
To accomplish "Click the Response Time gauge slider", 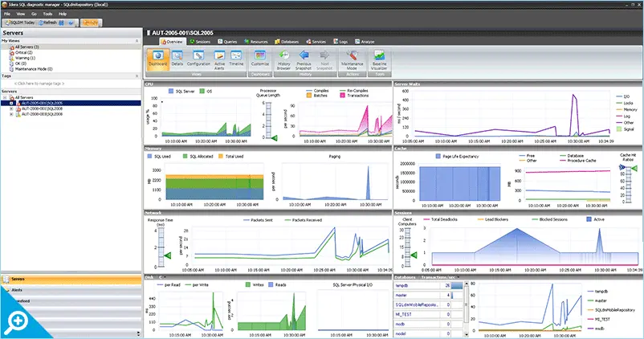I will coord(167,255).
